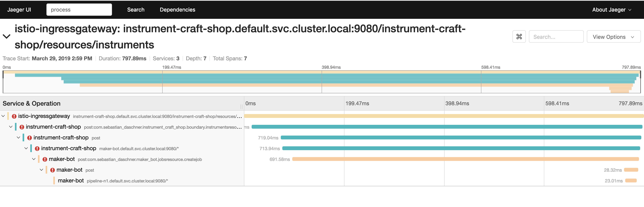Click 598.41ms tick in timeline header
Image resolution: width=644 pixels, height=207 pixels.
tap(557, 104)
